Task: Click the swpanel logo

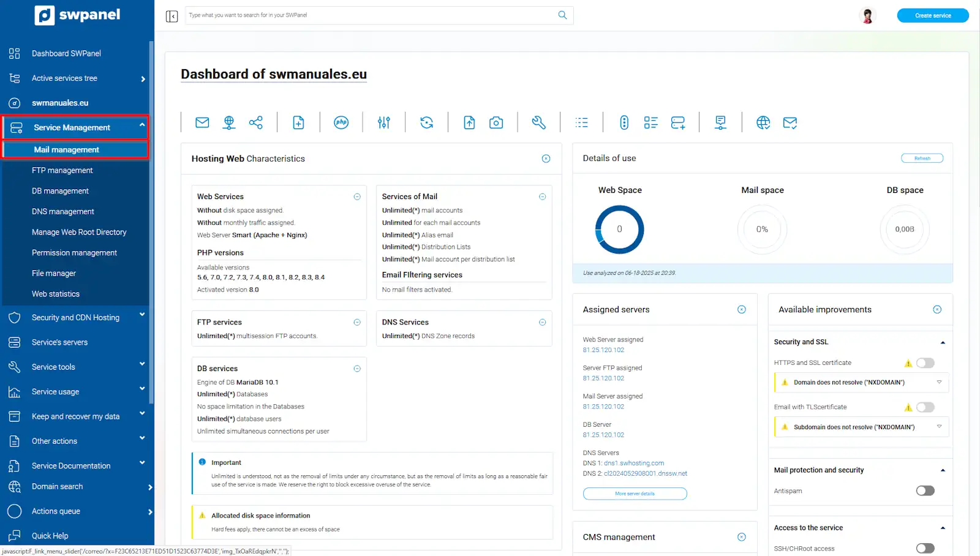Action: 78,15
